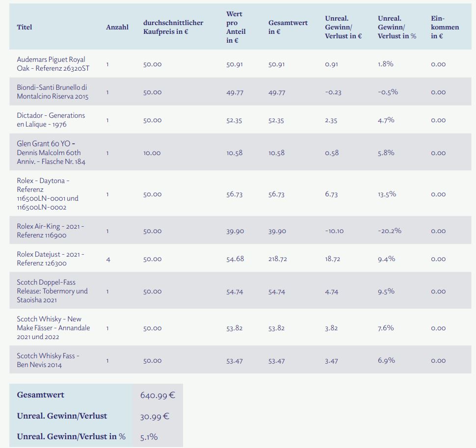
Task: Select Rolex Daytona Wert pro Anteil 56.73
Action: pos(235,194)
